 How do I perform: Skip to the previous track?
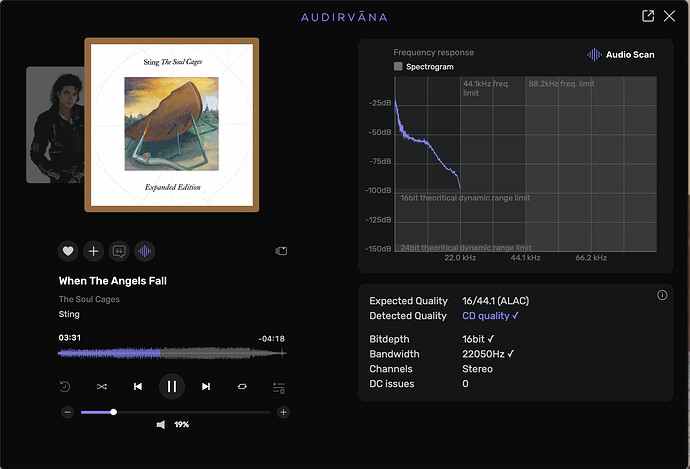138,386
